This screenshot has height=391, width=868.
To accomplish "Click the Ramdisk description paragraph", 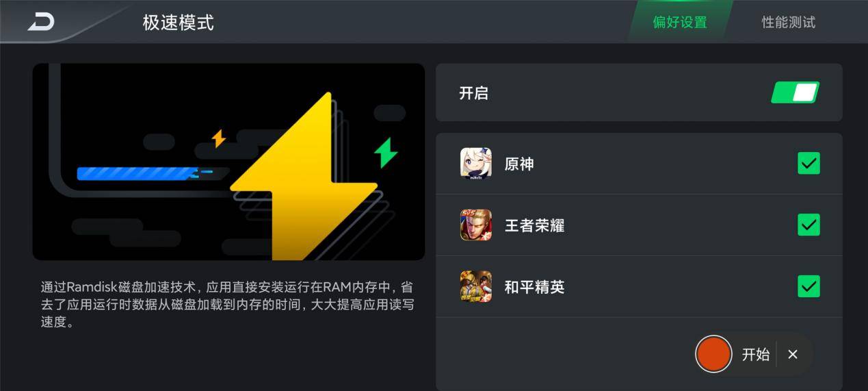I will [226, 304].
